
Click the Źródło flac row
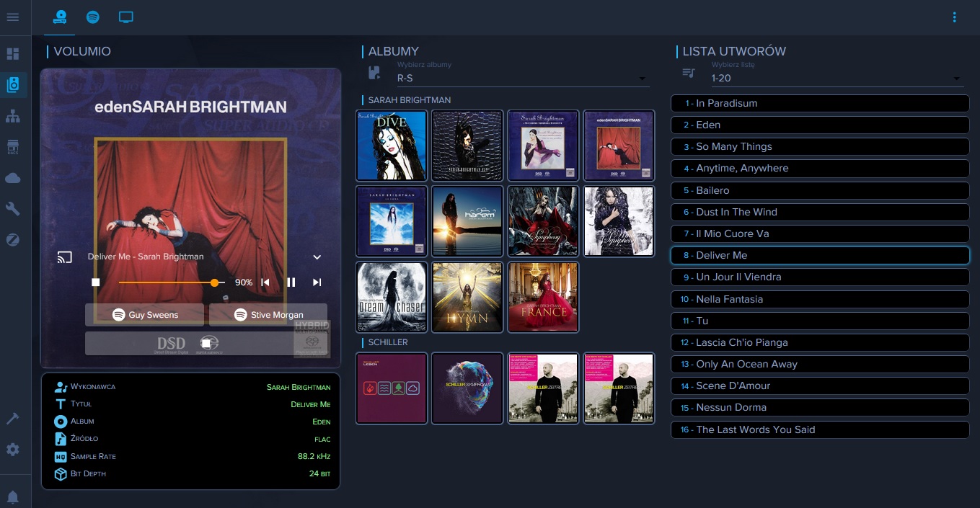click(192, 439)
